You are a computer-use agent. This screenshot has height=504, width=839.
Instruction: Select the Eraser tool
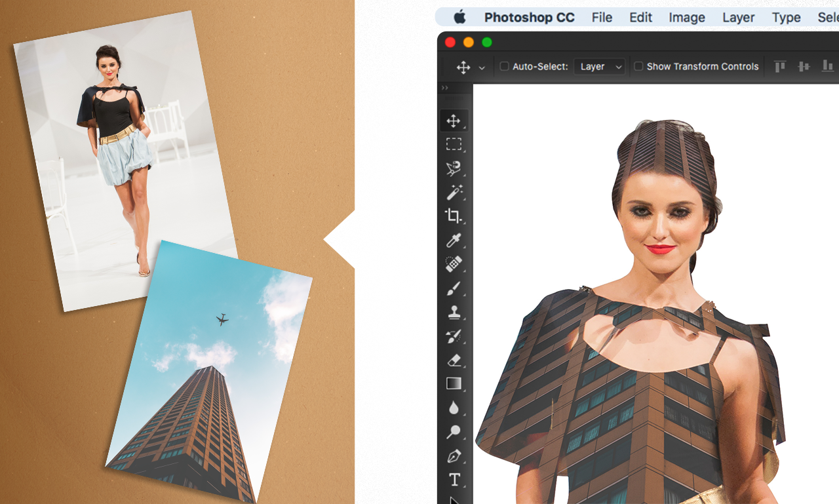pyautogui.click(x=454, y=360)
